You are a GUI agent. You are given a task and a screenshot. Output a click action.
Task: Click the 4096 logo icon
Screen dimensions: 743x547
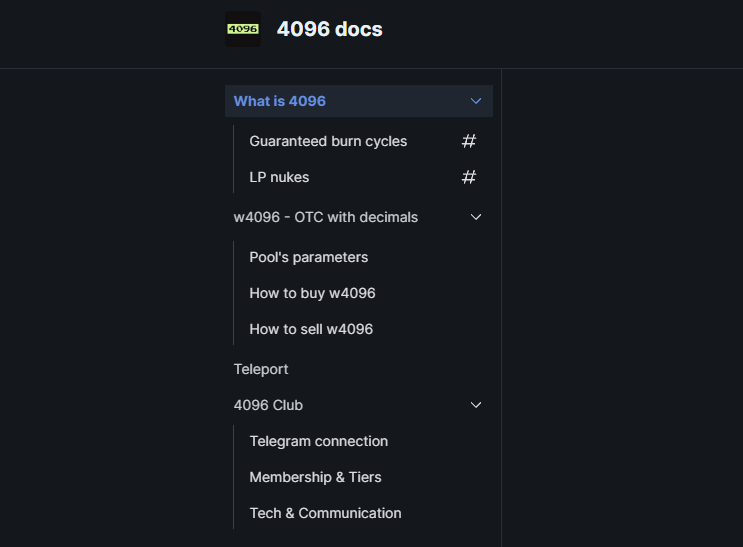tap(243, 29)
